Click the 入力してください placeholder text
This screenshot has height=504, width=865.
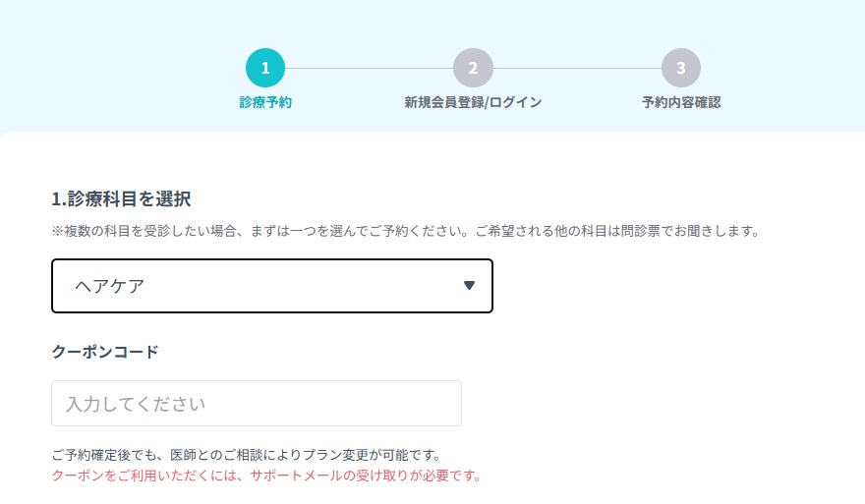(x=135, y=404)
